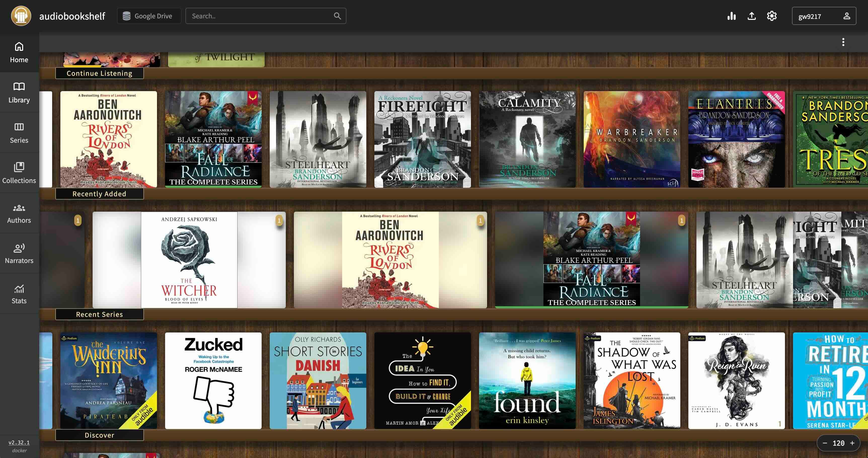Increase cover size with plus button
The height and width of the screenshot is (458, 868).
(852, 443)
